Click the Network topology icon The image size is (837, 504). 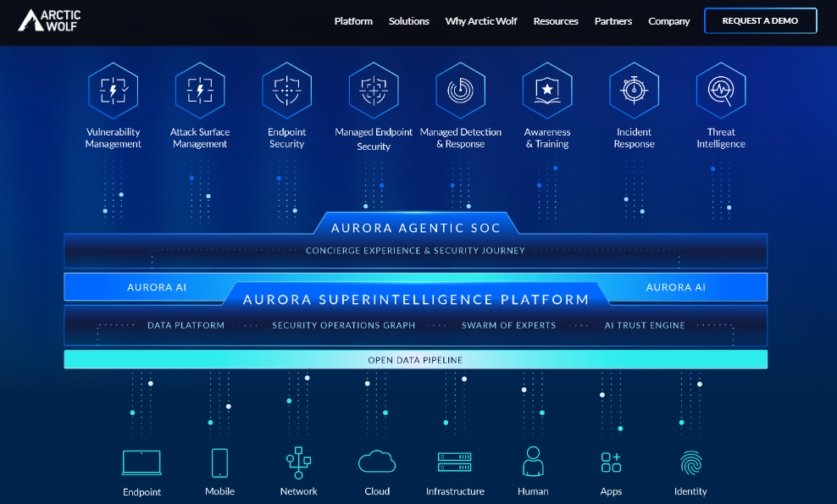298,462
